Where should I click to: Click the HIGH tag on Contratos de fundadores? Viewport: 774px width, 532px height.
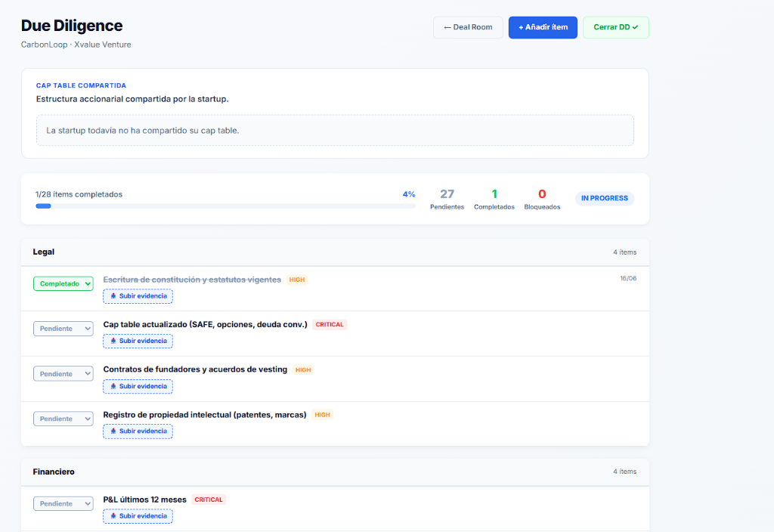point(303,370)
